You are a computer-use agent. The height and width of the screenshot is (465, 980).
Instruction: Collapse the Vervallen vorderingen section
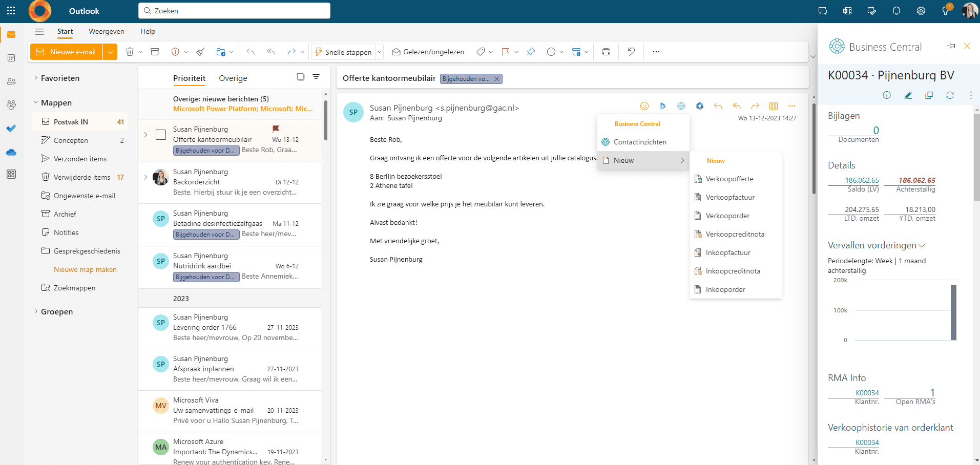(x=922, y=246)
